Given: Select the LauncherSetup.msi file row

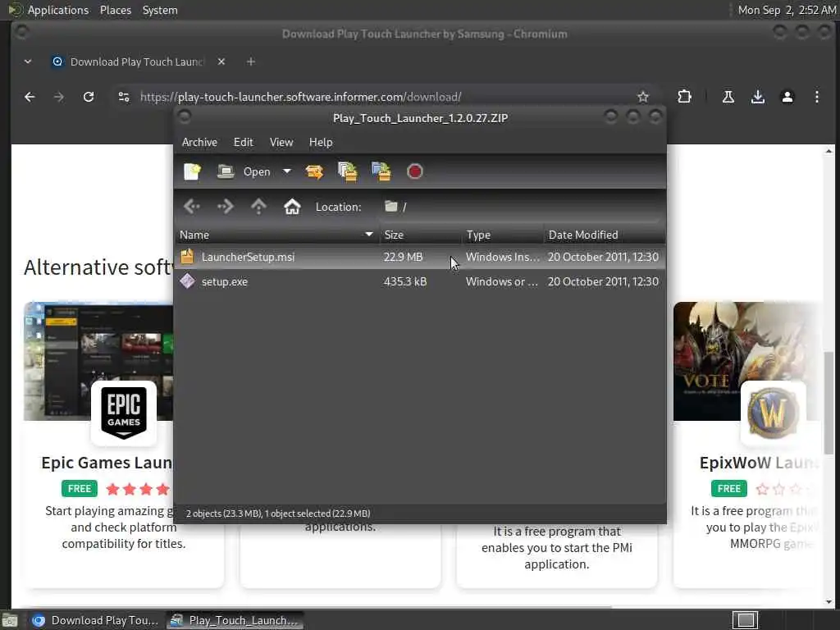Looking at the screenshot, I should click(420, 257).
